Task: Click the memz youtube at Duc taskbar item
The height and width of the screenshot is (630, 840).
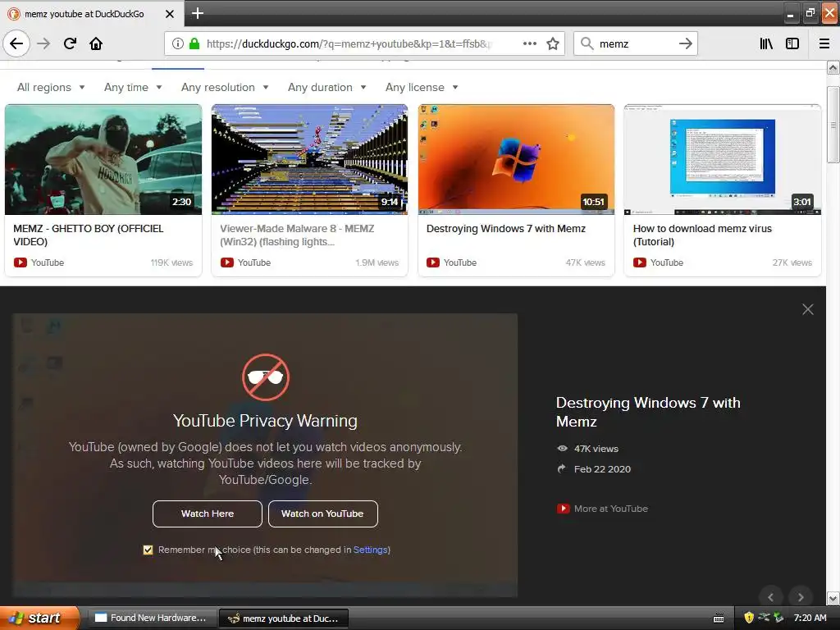Action: click(284, 619)
